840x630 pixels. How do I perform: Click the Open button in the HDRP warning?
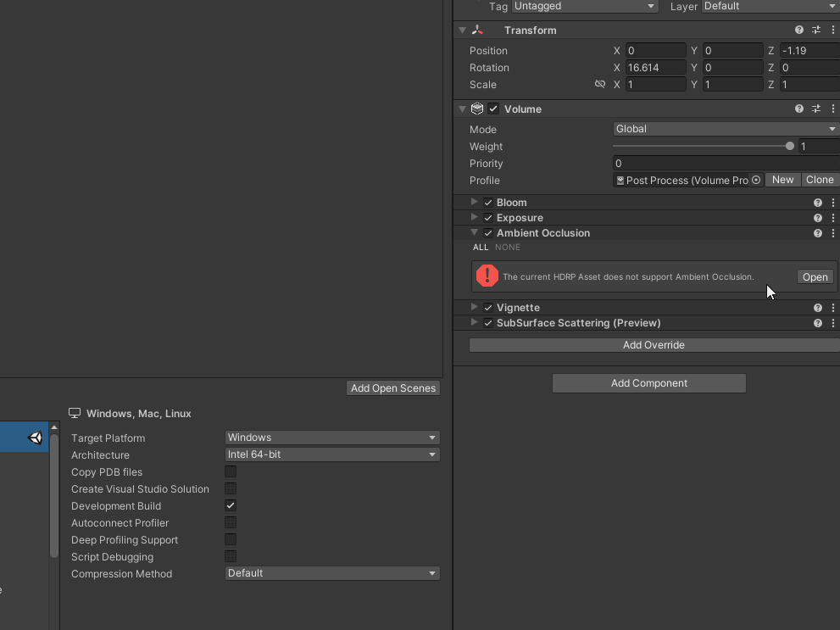pyautogui.click(x=815, y=277)
